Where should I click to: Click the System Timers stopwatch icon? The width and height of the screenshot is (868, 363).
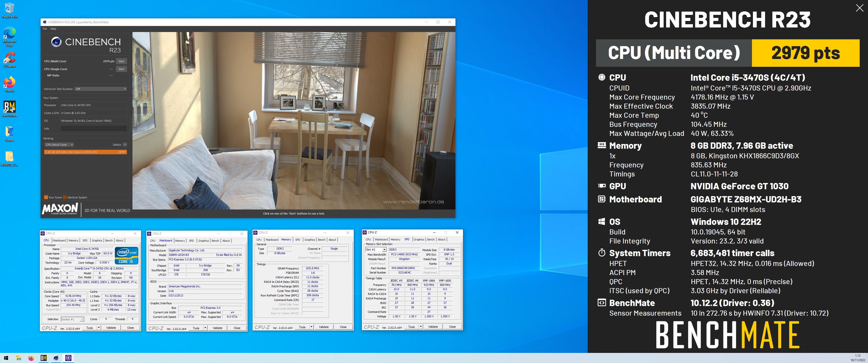[602, 253]
